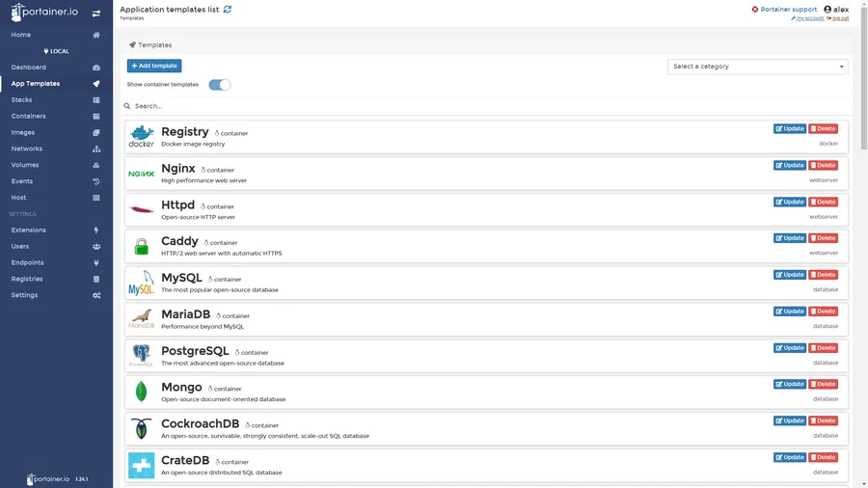Click the CrateDB blue square logo

click(x=141, y=465)
